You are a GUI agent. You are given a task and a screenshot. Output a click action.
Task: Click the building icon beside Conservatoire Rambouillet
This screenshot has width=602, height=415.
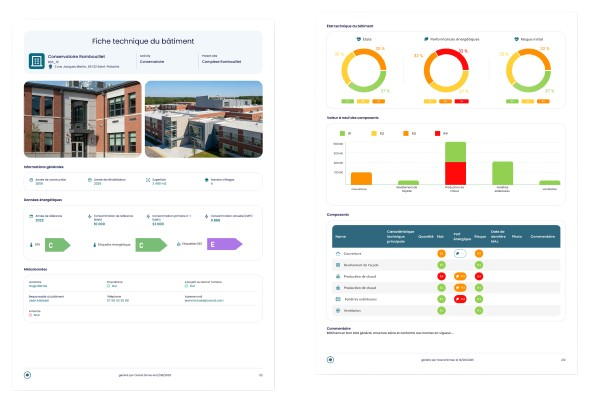(x=37, y=62)
